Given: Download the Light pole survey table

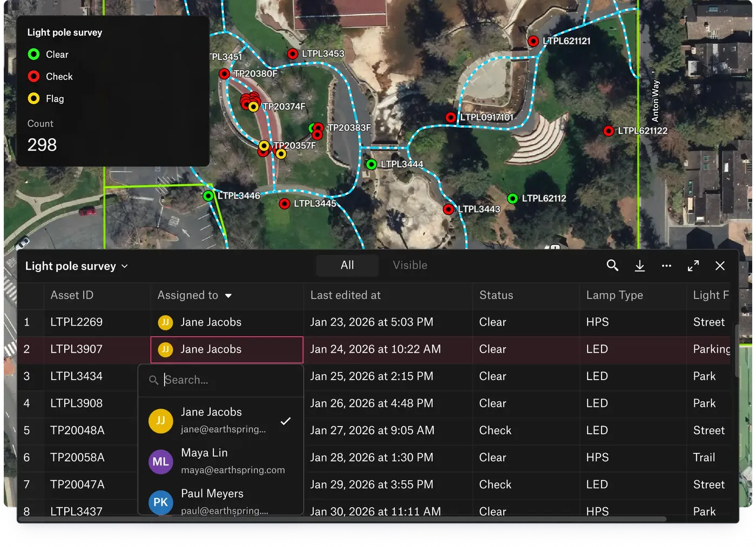Looking at the screenshot, I should 639,266.
